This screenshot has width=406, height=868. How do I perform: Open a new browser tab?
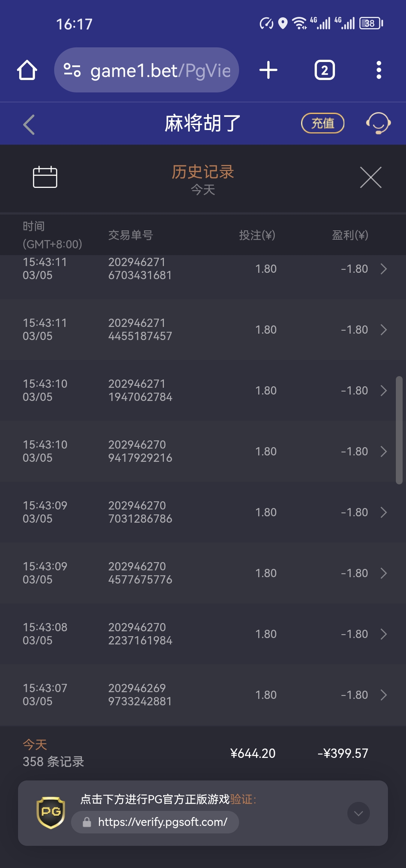[x=268, y=70]
